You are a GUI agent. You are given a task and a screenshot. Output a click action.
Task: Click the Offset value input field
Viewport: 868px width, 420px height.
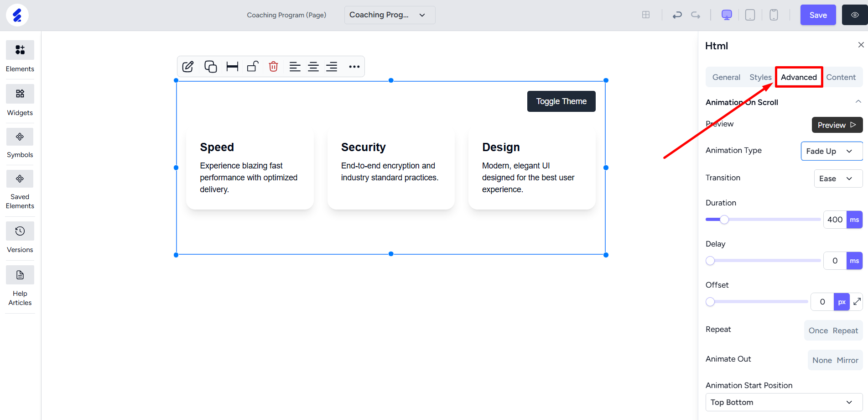click(822, 302)
